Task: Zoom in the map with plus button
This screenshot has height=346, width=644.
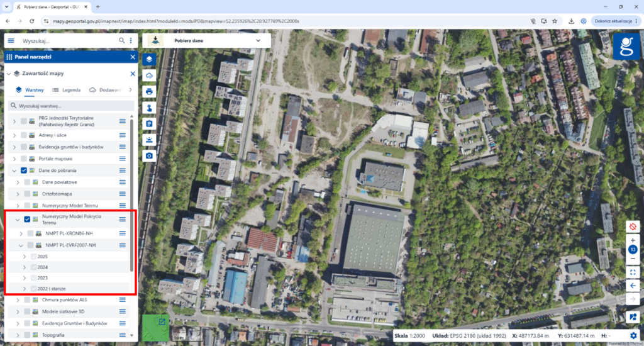Action: [633, 240]
